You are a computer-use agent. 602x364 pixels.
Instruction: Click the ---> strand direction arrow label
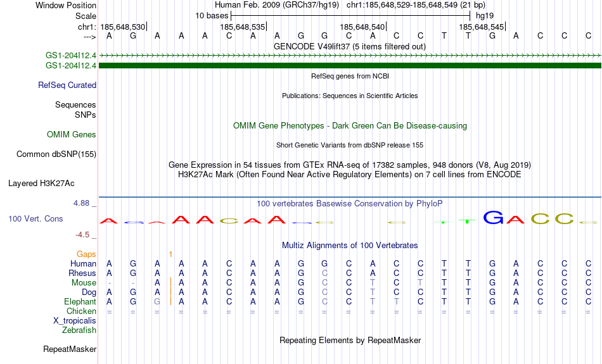pos(90,37)
